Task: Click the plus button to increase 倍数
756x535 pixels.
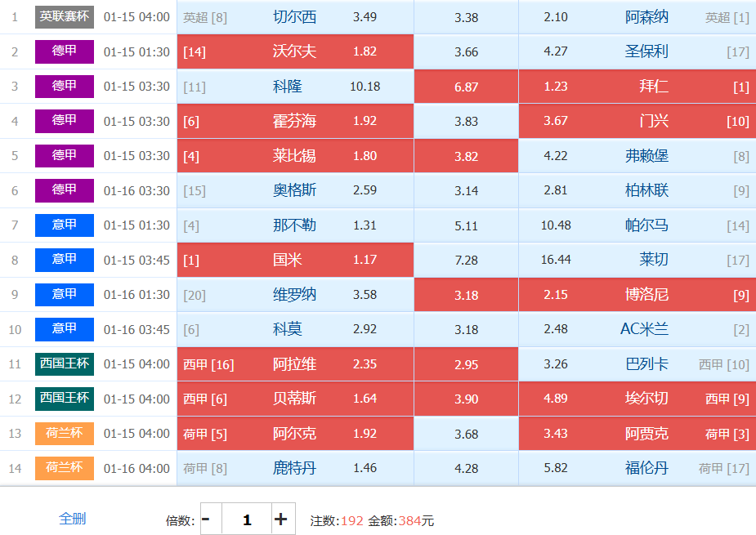Action: click(281, 519)
